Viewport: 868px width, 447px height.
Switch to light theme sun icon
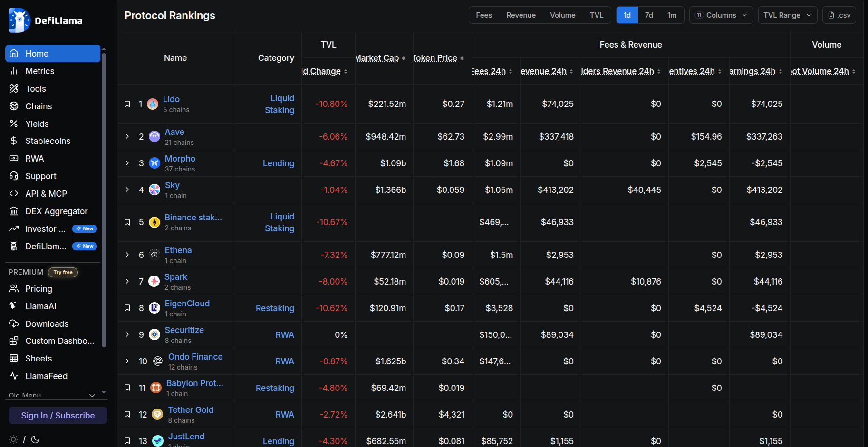pos(13,439)
